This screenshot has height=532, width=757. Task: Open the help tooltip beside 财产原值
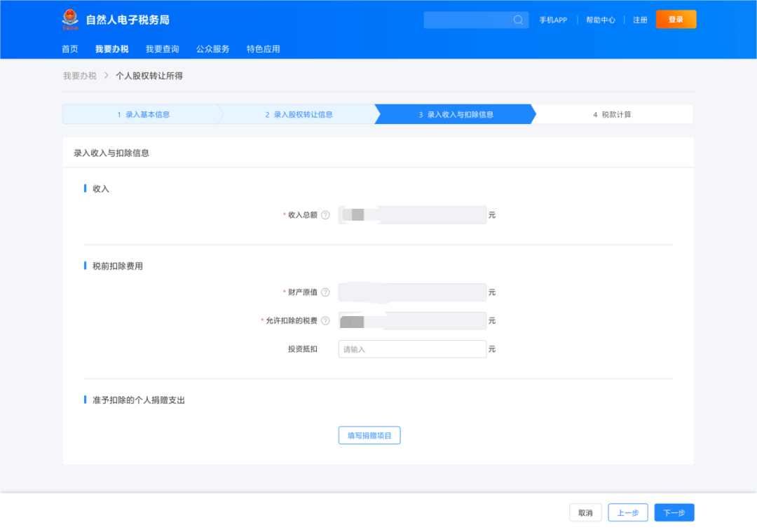tap(326, 292)
